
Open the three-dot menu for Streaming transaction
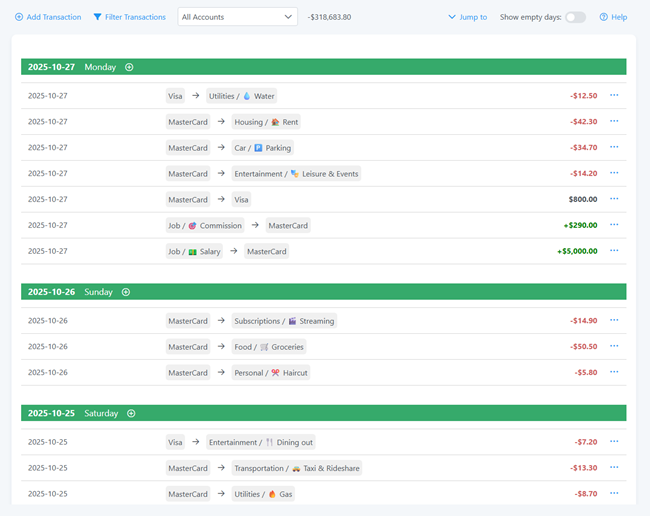pos(614,320)
